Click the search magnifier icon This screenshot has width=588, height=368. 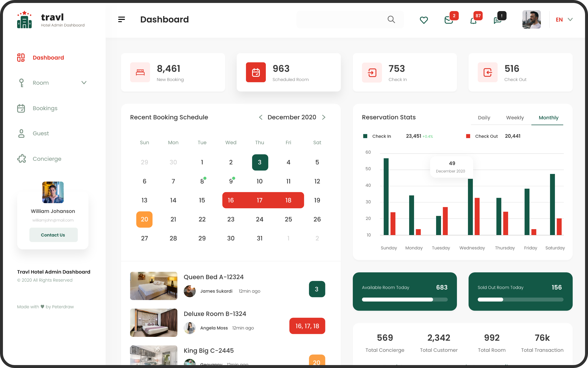pyautogui.click(x=391, y=19)
